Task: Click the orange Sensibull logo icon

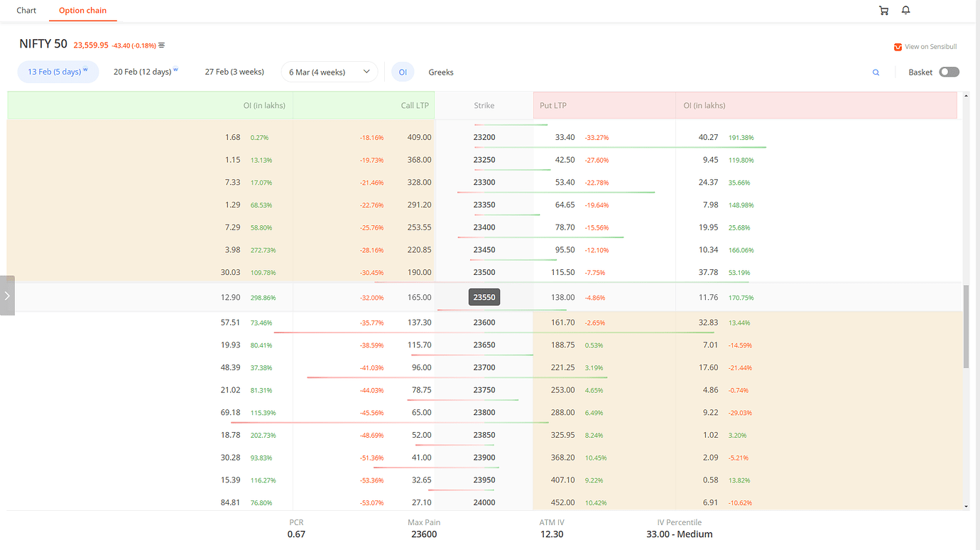Action: 897,46
